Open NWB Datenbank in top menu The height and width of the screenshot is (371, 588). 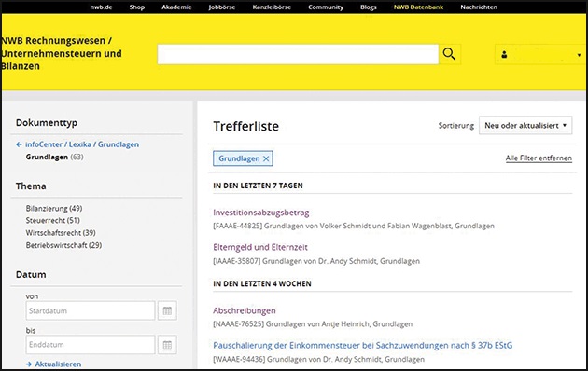tap(418, 7)
